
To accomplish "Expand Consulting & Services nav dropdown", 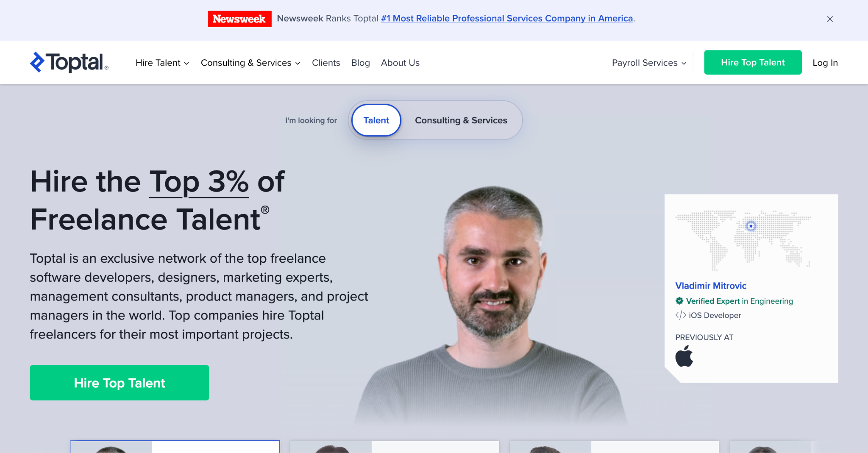I will [250, 63].
